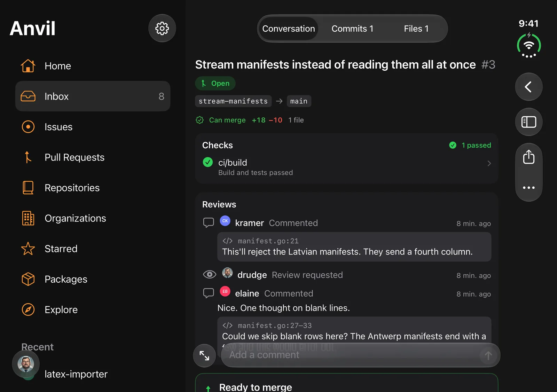
Task: Click the send comment arrow button
Action: 488,355
